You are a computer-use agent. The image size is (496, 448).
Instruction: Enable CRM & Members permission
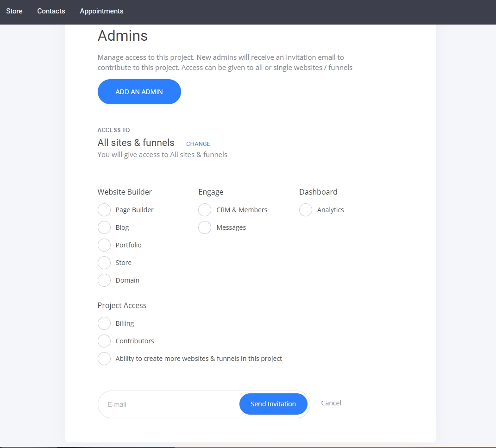(x=205, y=210)
